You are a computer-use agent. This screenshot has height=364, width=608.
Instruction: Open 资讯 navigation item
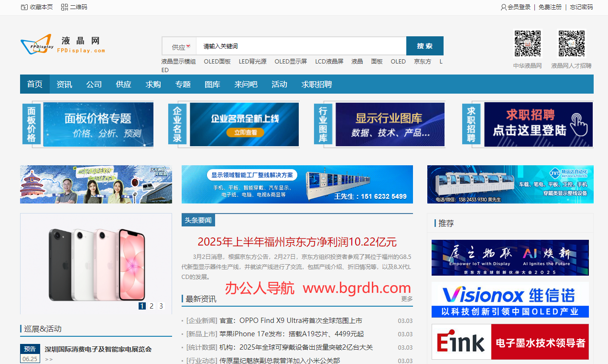click(65, 84)
